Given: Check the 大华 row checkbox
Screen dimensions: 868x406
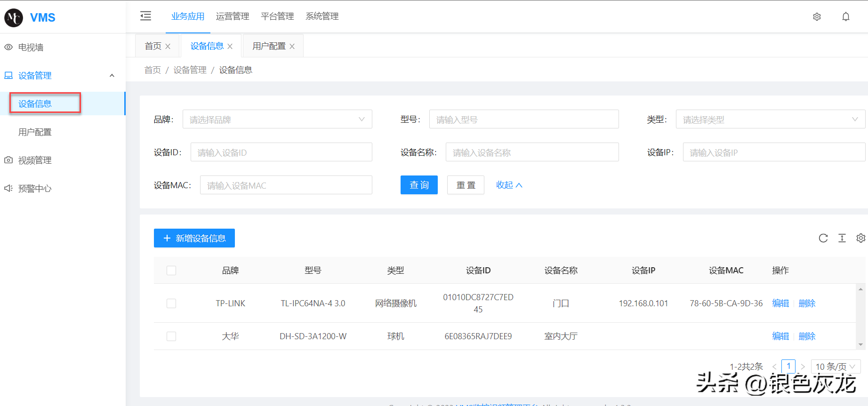Looking at the screenshot, I should (x=171, y=336).
